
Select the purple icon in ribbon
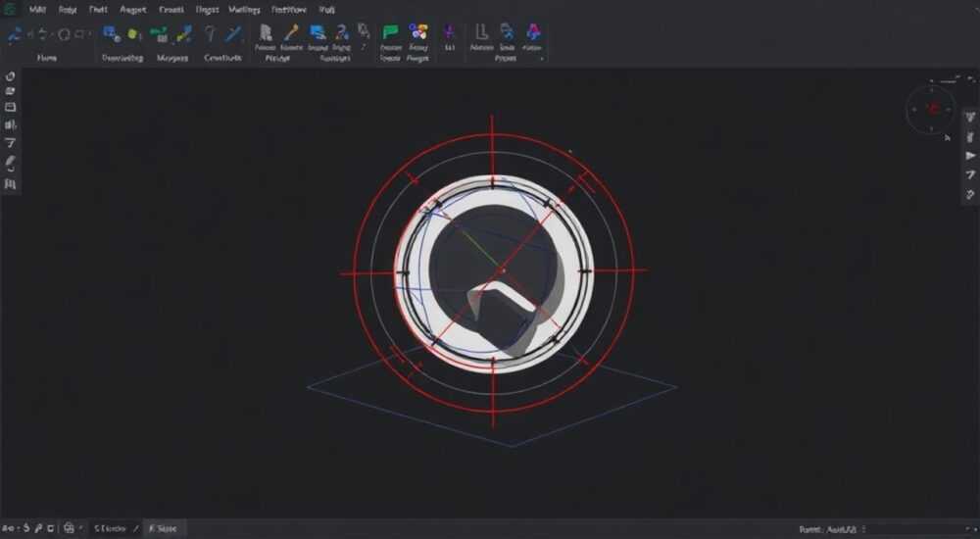click(450, 32)
